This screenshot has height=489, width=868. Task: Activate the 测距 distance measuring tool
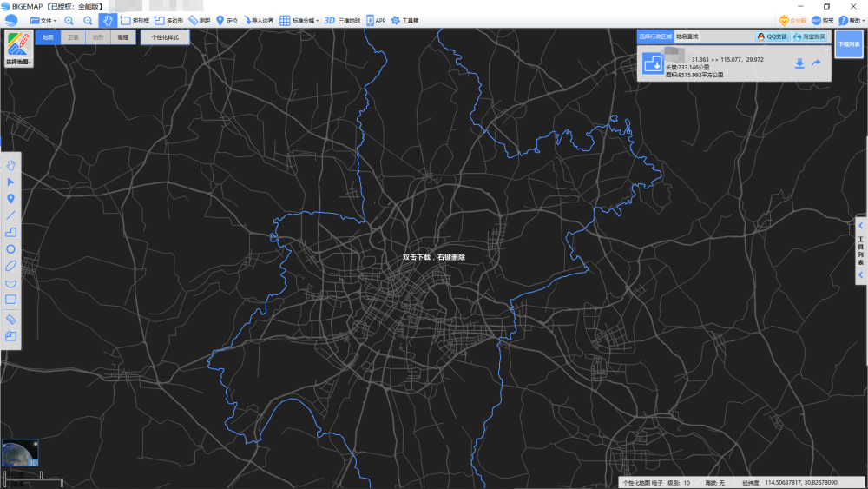click(x=200, y=21)
